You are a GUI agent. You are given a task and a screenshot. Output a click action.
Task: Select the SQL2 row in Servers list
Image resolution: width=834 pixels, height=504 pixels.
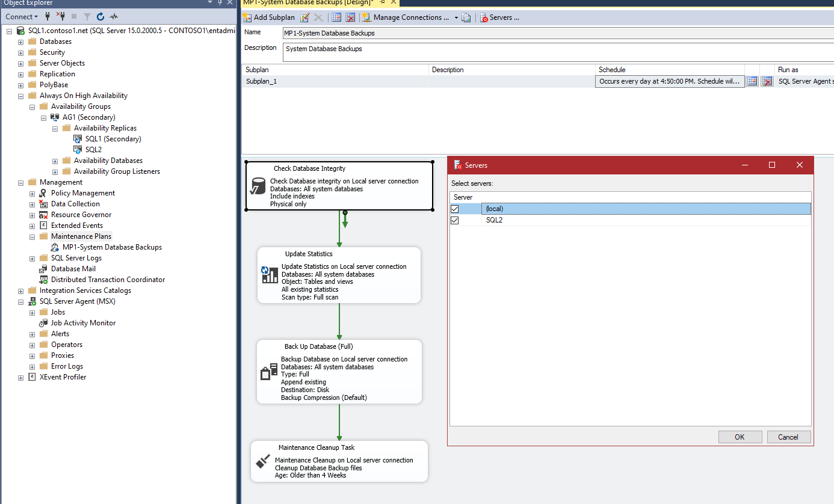(x=630, y=220)
